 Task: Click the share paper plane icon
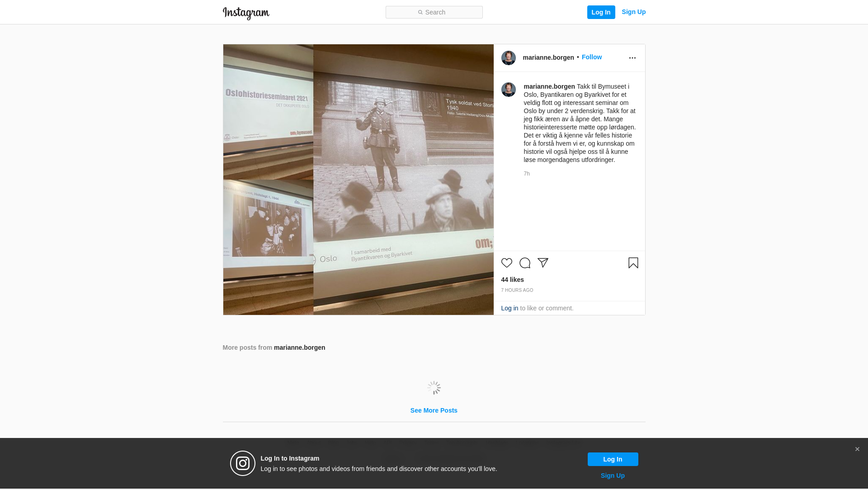coord(542,263)
